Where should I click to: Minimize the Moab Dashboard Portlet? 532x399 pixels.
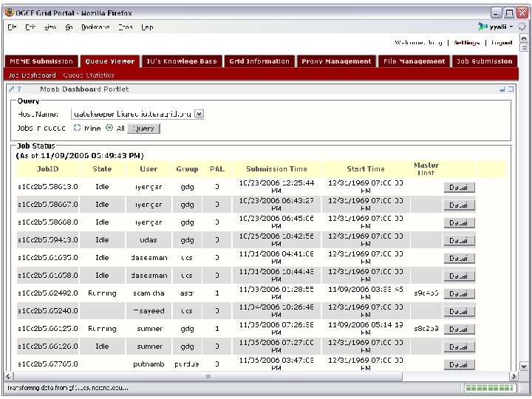click(x=502, y=89)
